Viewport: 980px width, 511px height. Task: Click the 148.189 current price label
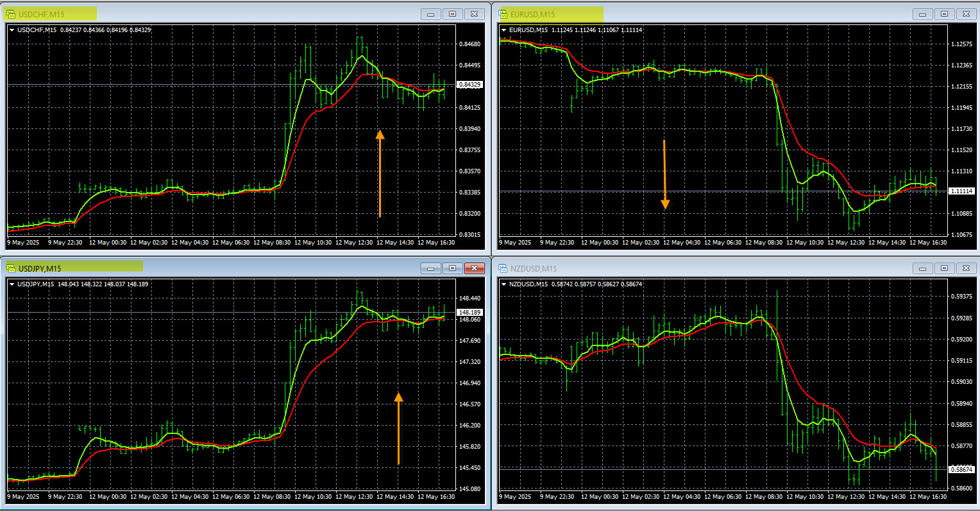[x=469, y=312]
